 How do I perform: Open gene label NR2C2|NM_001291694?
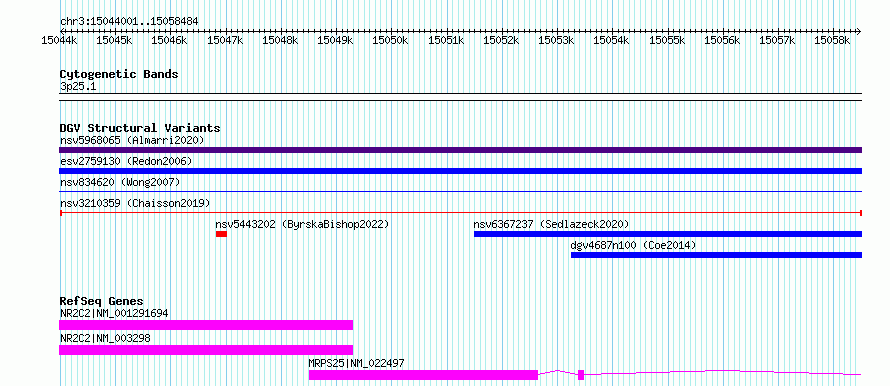click(x=114, y=313)
